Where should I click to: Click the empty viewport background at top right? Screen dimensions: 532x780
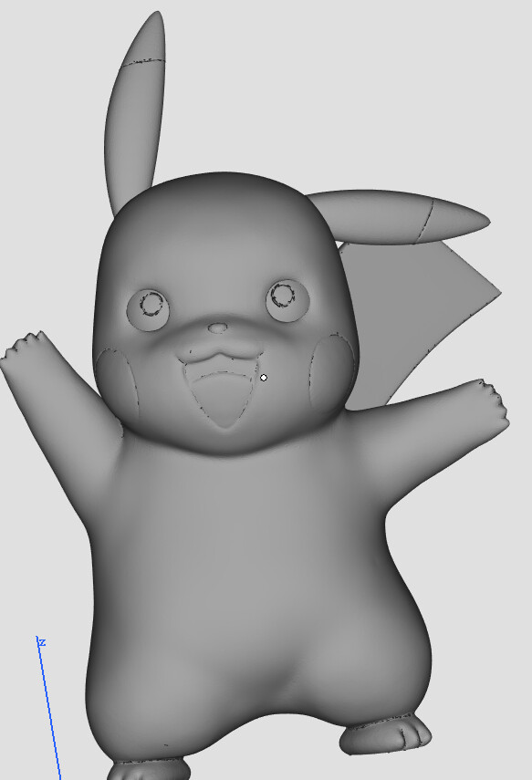(x=423, y=75)
